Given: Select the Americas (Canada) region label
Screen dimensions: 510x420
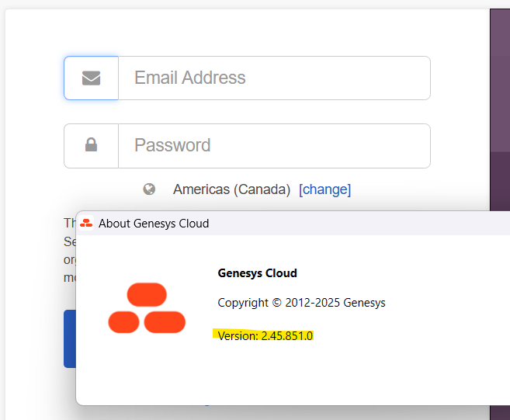Looking at the screenshot, I should (231, 189).
